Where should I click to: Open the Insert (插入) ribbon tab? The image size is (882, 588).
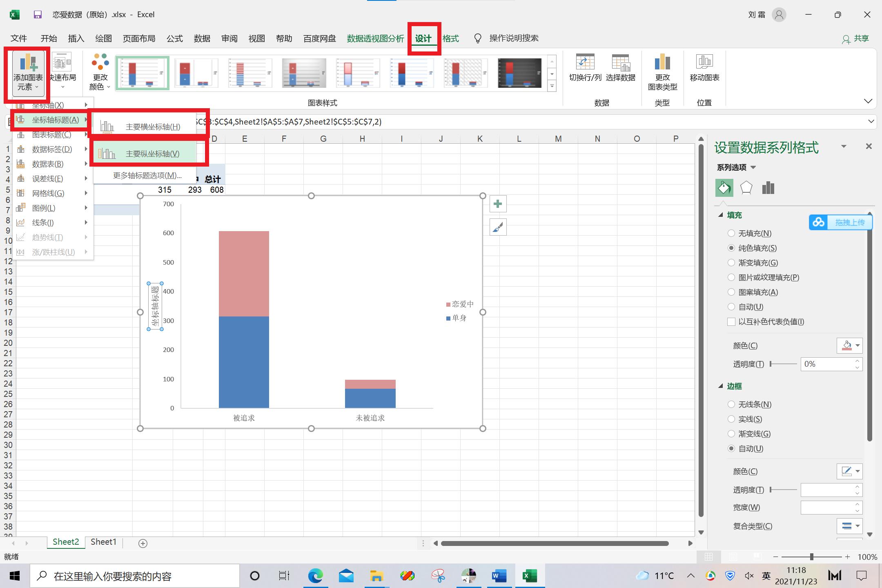(76, 38)
